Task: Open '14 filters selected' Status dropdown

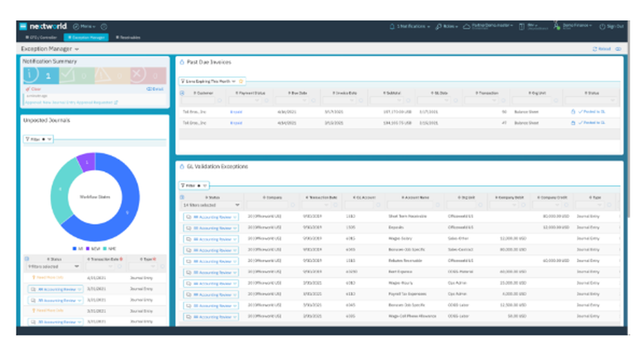Action: point(211,205)
